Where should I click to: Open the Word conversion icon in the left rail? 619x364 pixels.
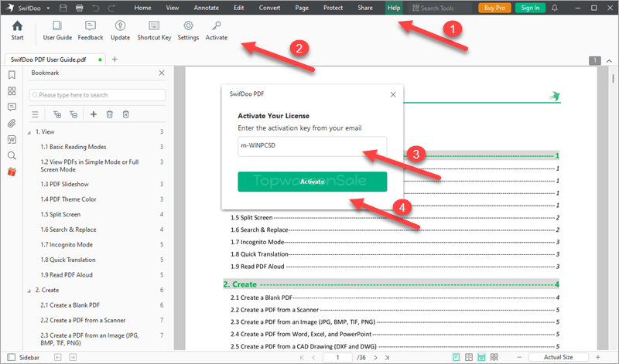[x=12, y=140]
